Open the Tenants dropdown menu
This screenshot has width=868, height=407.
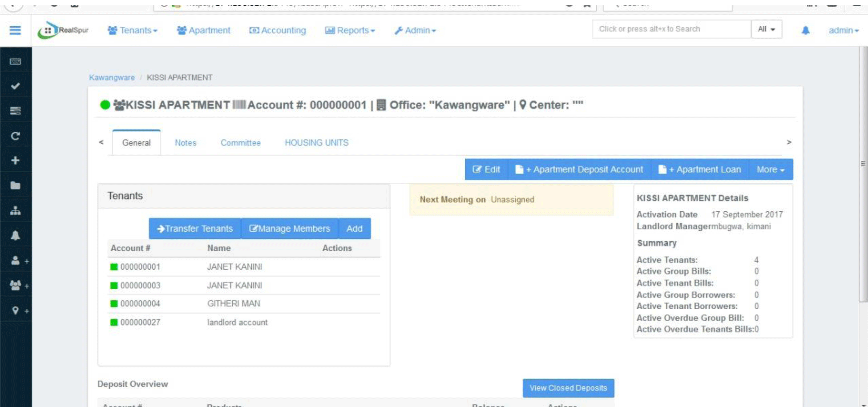[x=133, y=30]
